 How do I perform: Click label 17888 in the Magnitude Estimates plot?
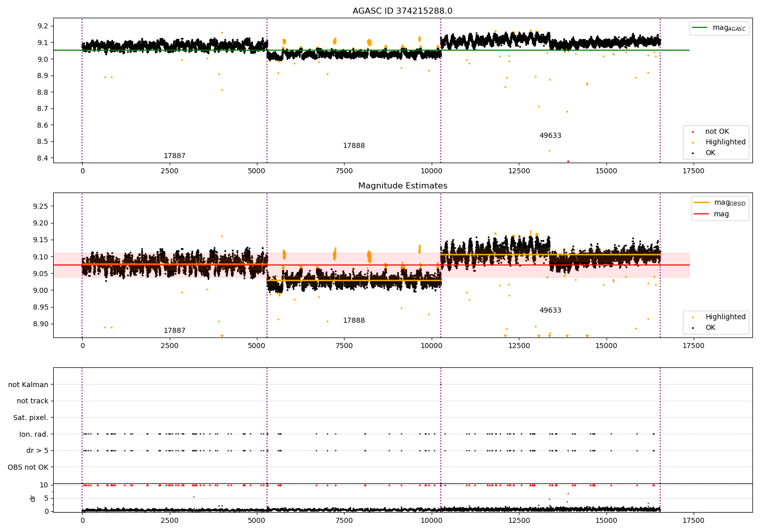click(x=354, y=321)
